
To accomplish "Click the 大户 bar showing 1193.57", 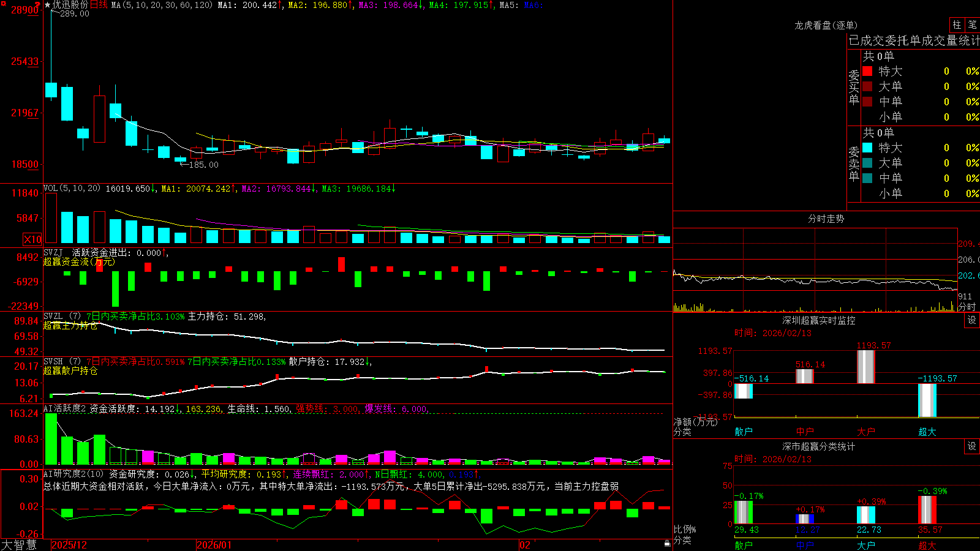I will coord(866,367).
